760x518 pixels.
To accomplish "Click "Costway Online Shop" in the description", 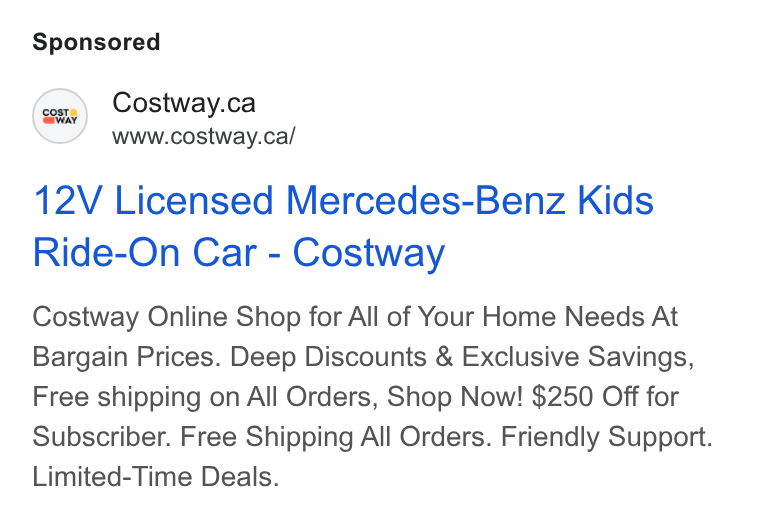I will [x=168, y=317].
